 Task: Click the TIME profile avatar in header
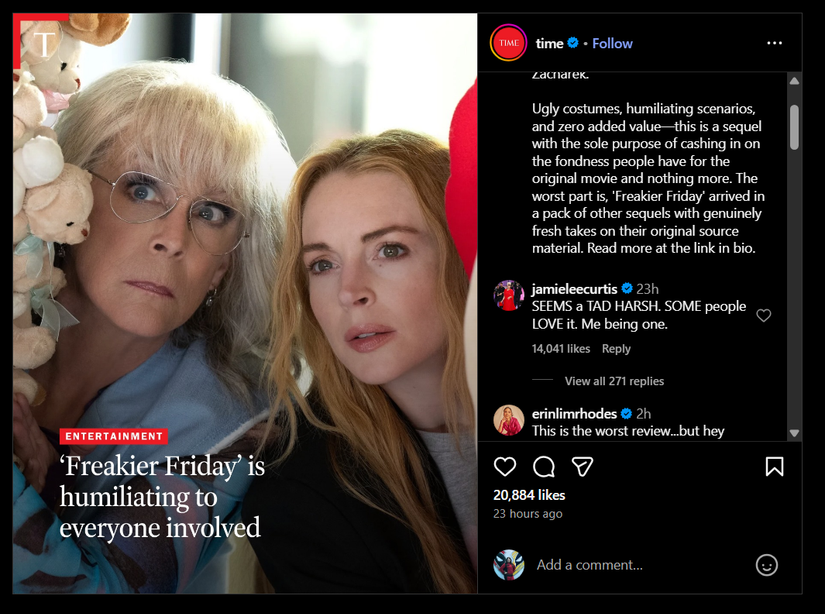click(x=508, y=43)
